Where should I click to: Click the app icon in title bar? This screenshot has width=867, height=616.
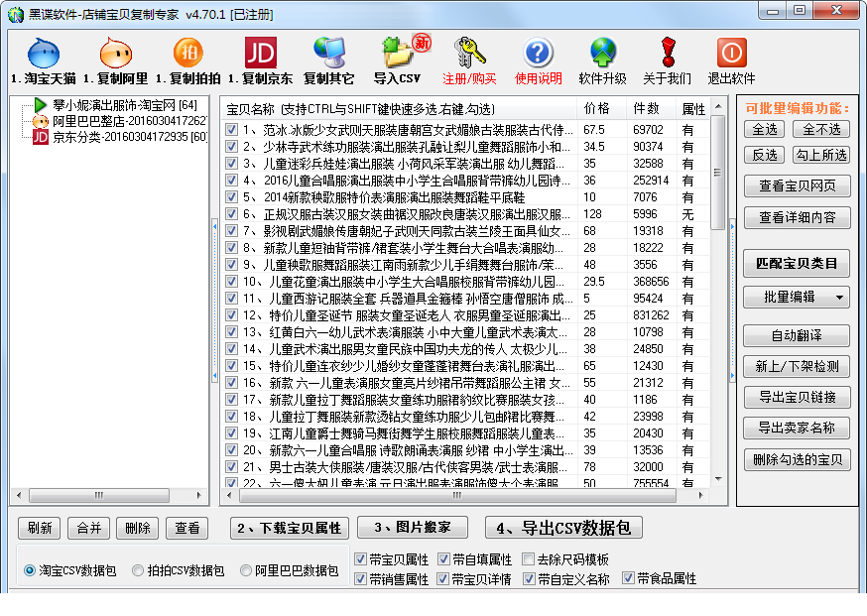point(16,14)
